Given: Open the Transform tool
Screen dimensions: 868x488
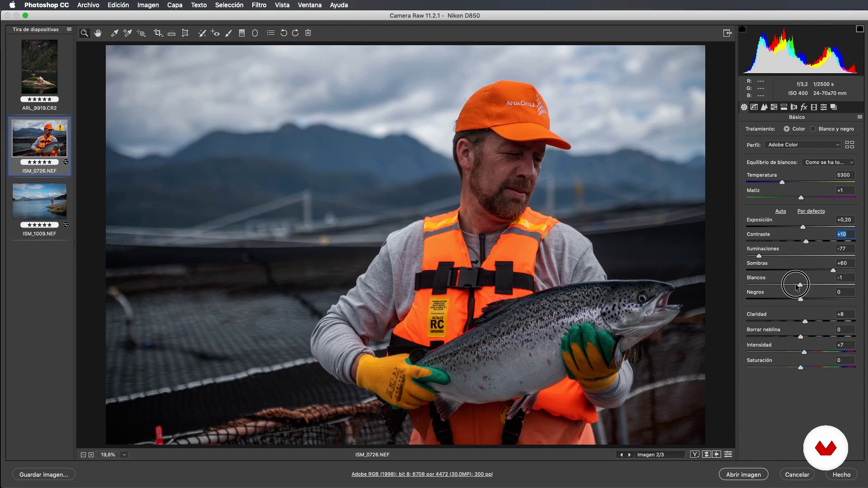Looking at the screenshot, I should pyautogui.click(x=185, y=33).
